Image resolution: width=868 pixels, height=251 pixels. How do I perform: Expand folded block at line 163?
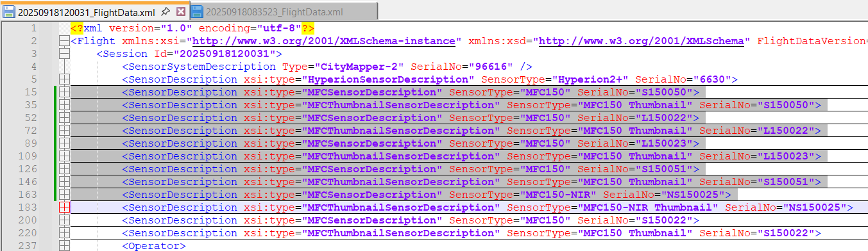pyautogui.click(x=64, y=195)
